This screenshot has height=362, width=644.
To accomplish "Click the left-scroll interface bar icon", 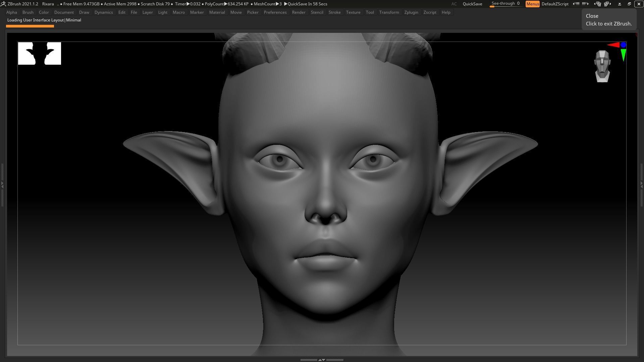I will click(x=576, y=4).
